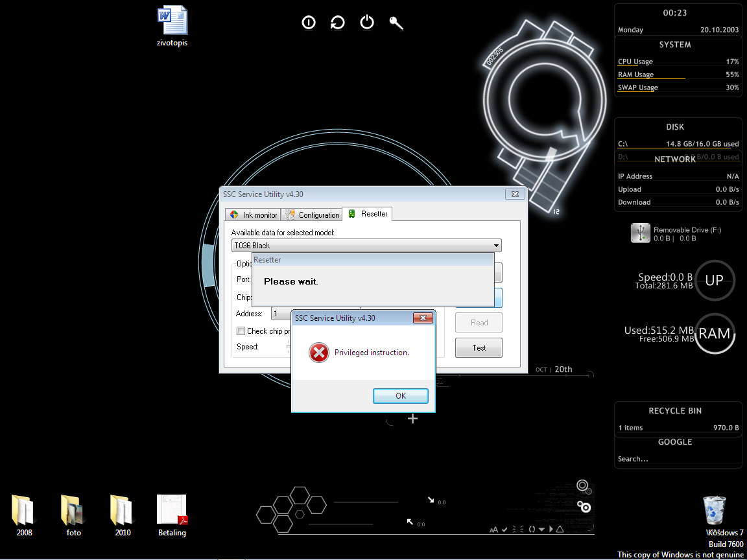747x560 pixels.
Task: Click 'This copy of Windows is not genuine'
Action: click(680, 555)
